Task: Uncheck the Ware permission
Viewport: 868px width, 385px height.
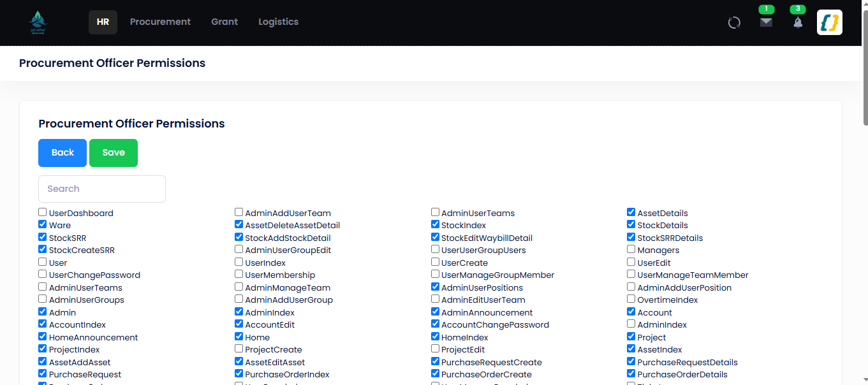Action: [x=43, y=224]
